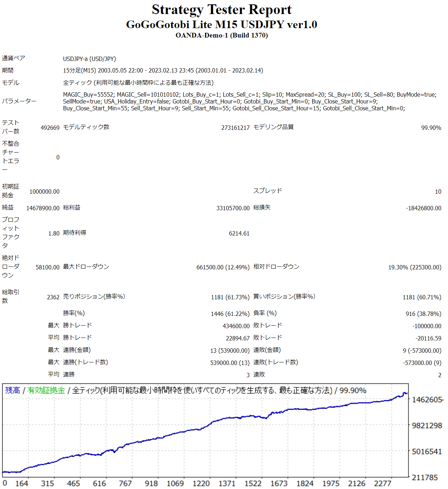Select maximal drawdown 661500.00 (12.49%)
Screen dimensions: 448x489
pyautogui.click(x=223, y=267)
